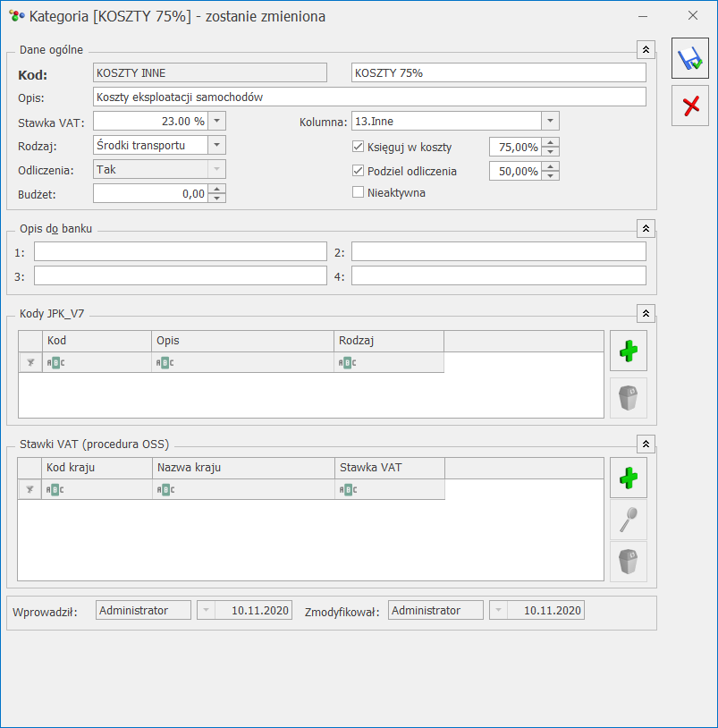The image size is (718, 728).
Task: Click the Kod kraju filter cell
Action: (97, 489)
